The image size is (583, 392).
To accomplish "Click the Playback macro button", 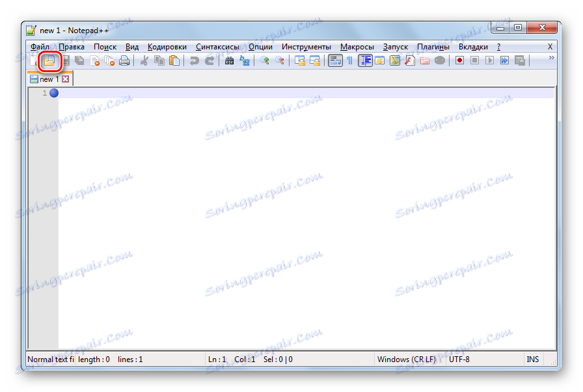I will 489,60.
